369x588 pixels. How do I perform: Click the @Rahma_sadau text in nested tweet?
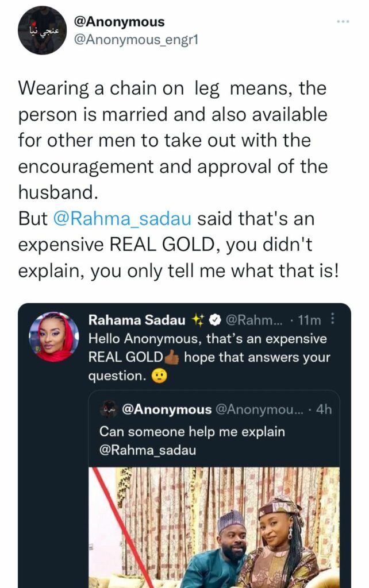click(148, 450)
